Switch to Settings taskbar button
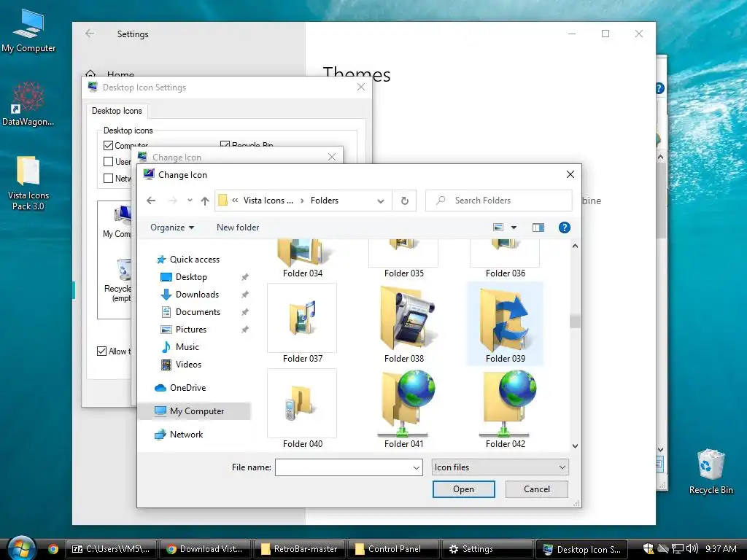The width and height of the screenshot is (747, 560). tap(487, 549)
